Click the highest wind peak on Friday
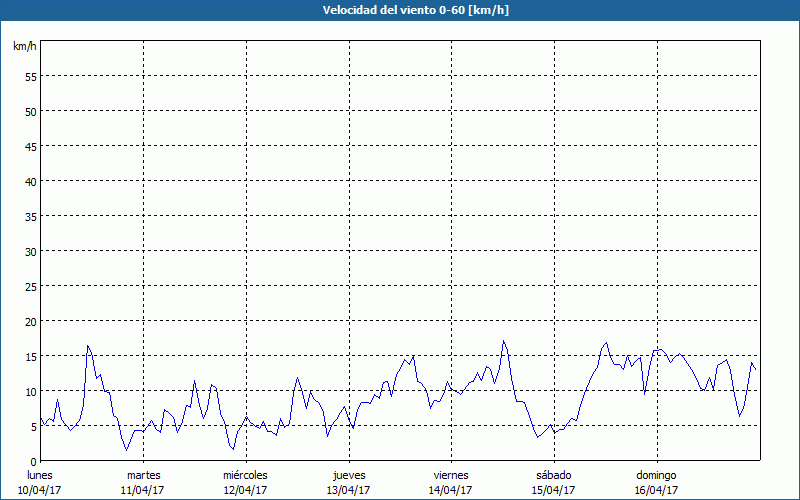Viewport: 800px width, 500px height. (x=503, y=341)
